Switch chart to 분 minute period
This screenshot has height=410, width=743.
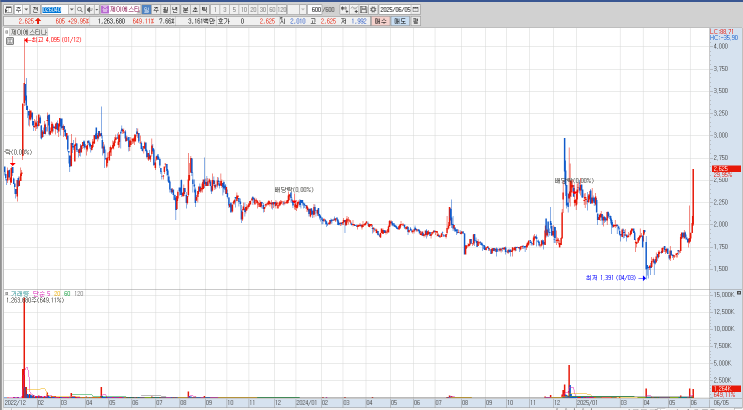[x=185, y=9]
